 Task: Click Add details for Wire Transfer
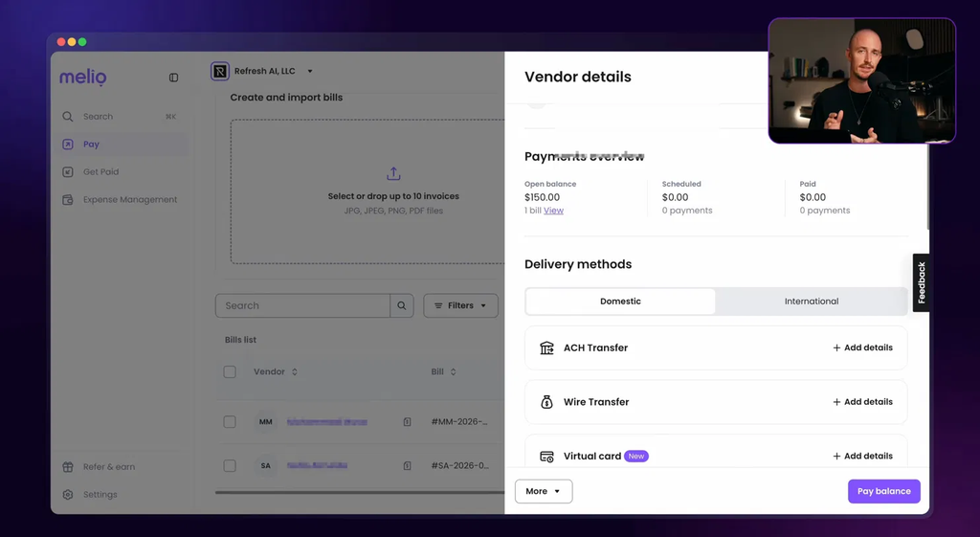pos(862,402)
